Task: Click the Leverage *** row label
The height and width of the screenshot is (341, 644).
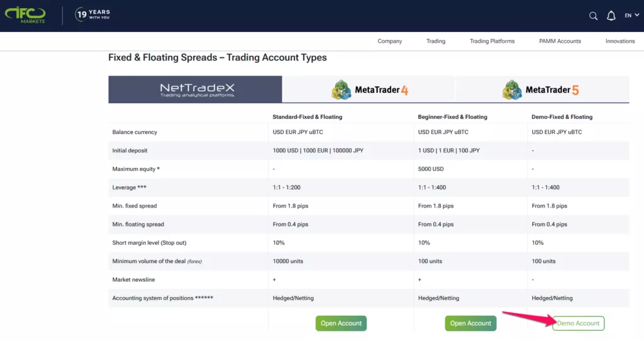Action: [x=130, y=187]
